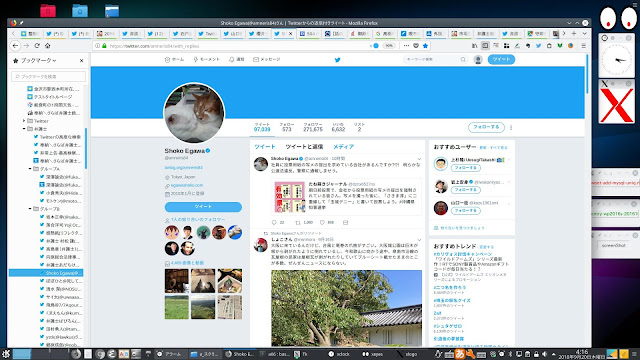This screenshot has height=360, width=640.
Task: Click the lock icon in the system tray
Action: (x=536, y=354)
